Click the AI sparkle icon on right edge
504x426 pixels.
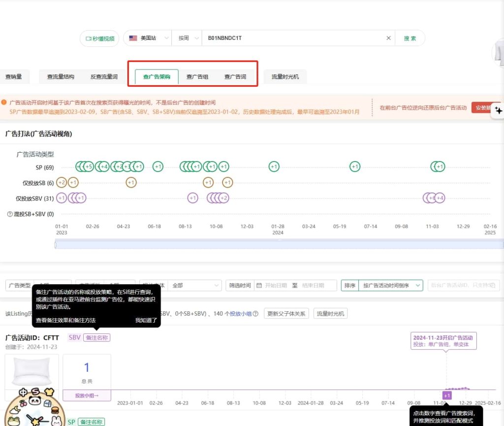coord(498,111)
